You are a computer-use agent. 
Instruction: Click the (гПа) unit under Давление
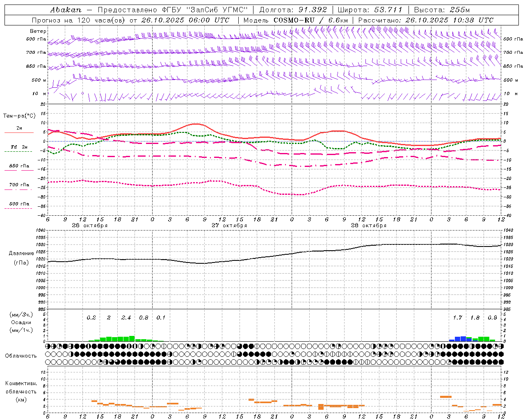click(21, 263)
